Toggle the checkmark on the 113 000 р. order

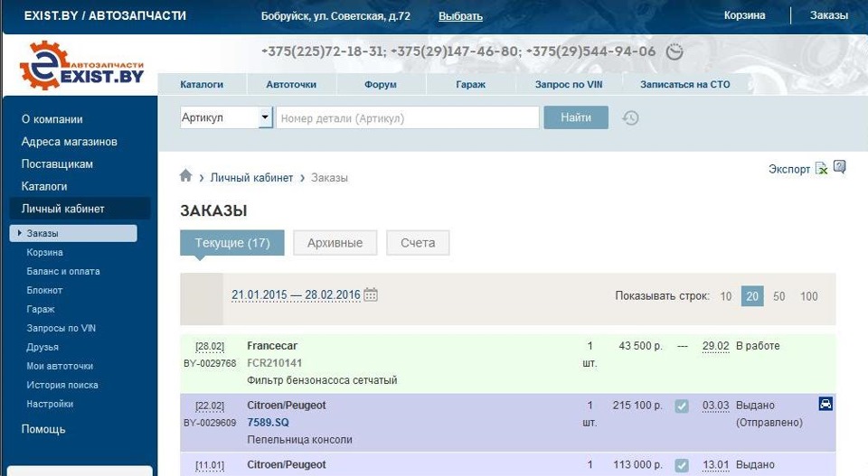pyautogui.click(x=682, y=465)
